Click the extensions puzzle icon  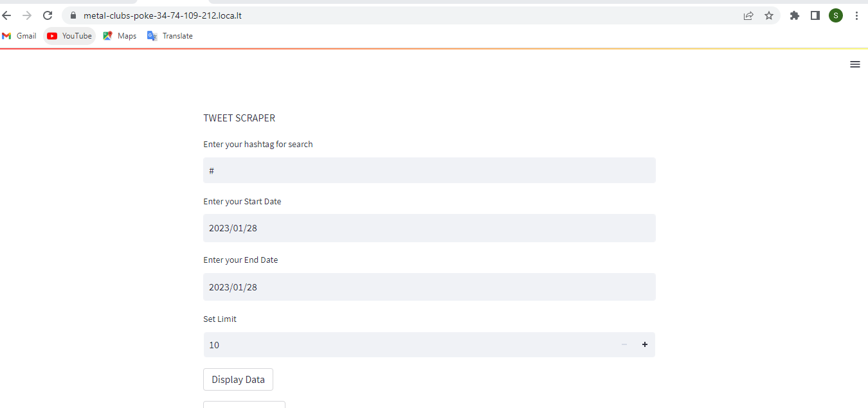pos(795,15)
